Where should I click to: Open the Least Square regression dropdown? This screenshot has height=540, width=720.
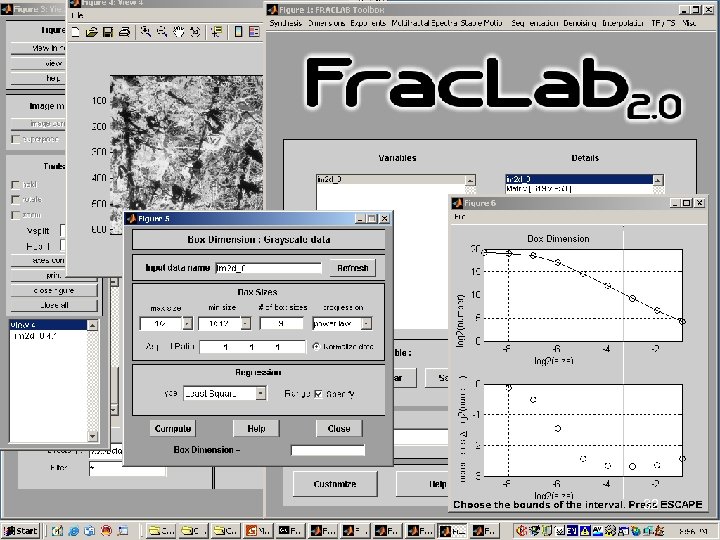click(x=260, y=394)
